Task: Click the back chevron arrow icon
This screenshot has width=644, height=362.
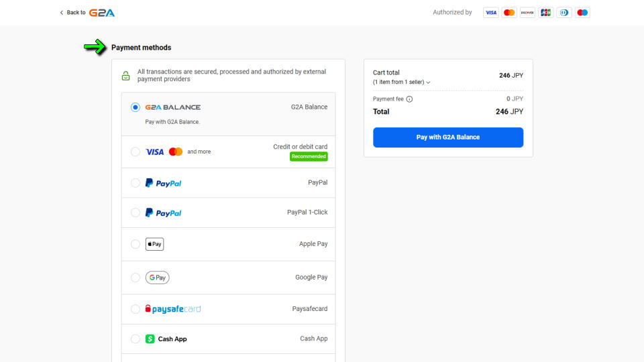Action: (62, 13)
